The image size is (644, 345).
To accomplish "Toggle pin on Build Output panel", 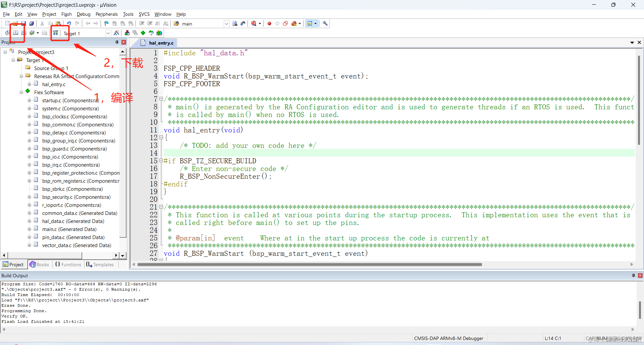I will pos(633,276).
